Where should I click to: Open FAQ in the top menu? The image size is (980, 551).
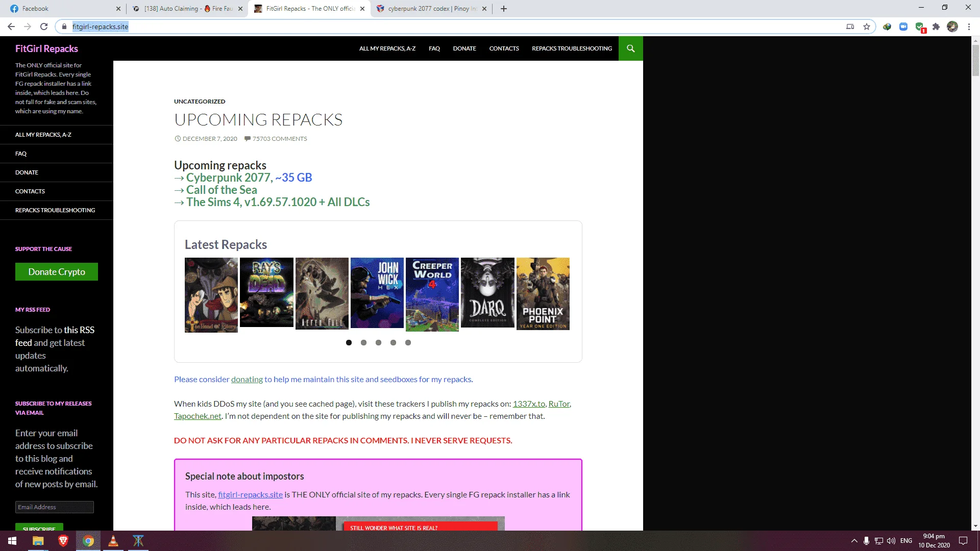(x=434, y=48)
